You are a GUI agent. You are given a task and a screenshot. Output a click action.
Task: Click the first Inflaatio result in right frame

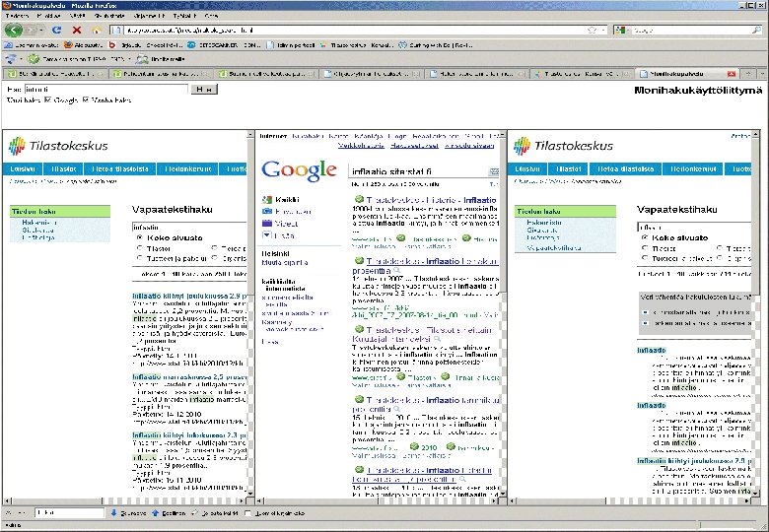tap(652, 351)
